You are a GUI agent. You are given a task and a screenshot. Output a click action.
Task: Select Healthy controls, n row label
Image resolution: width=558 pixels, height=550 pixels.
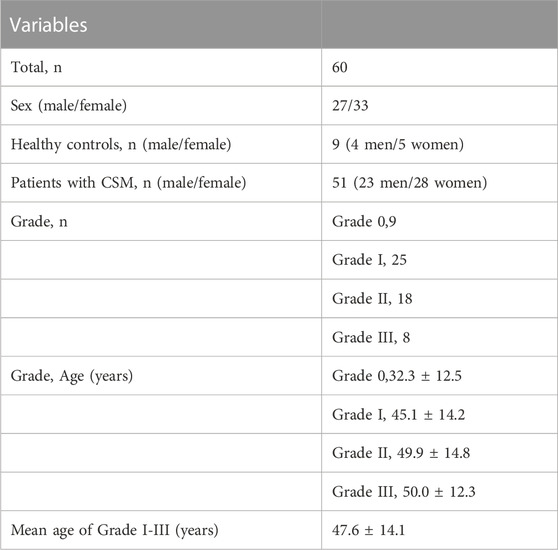121,144
